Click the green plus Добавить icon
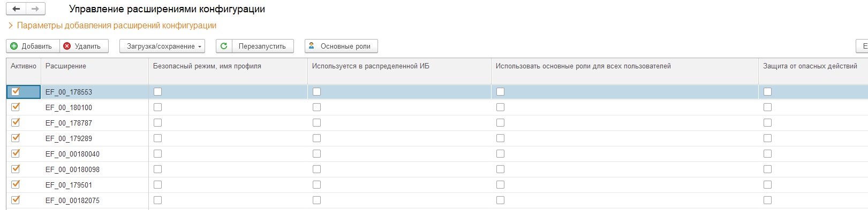The height and width of the screenshot is (210, 868). click(14, 46)
